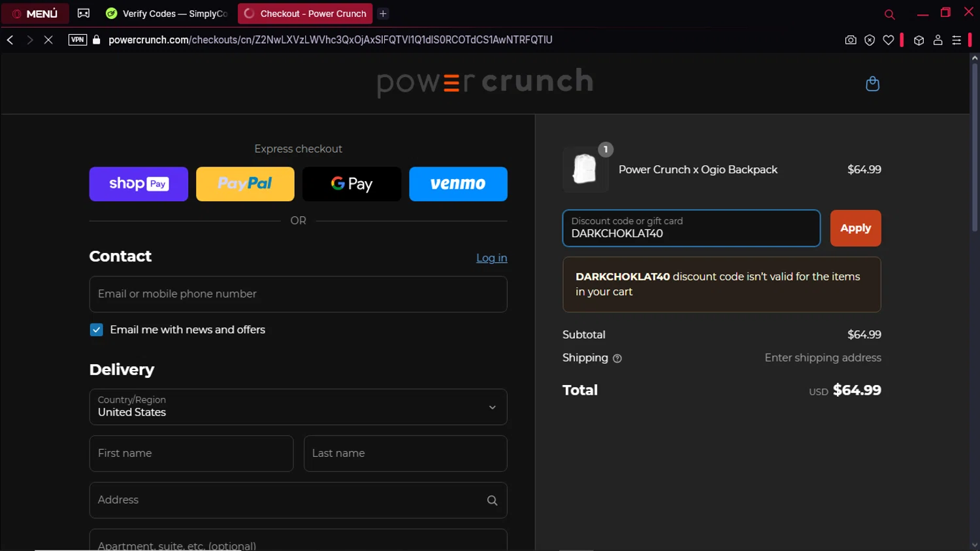Click the site security padlock icon
980x551 pixels.
tap(97, 40)
